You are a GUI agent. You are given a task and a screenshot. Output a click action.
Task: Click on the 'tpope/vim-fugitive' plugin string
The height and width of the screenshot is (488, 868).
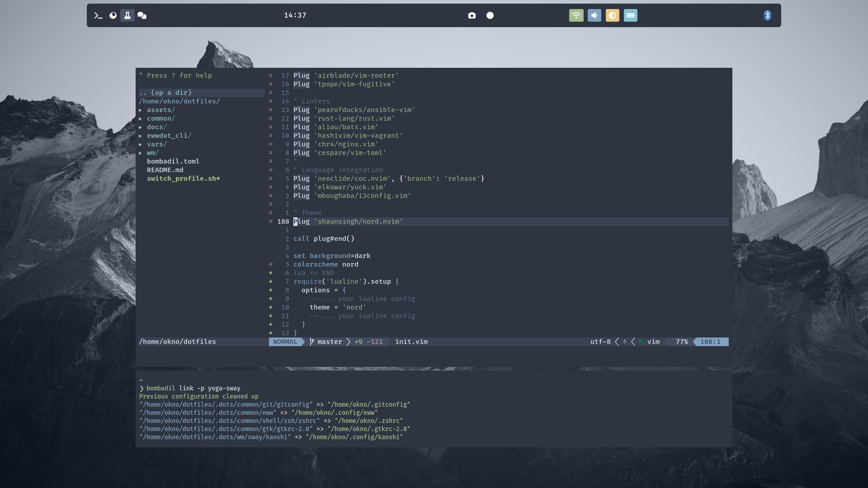pos(354,84)
